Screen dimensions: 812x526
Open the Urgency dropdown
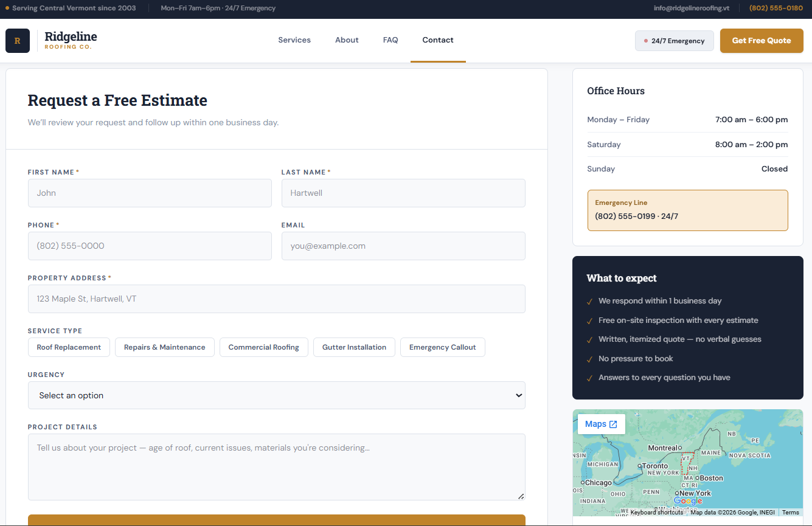coord(277,395)
